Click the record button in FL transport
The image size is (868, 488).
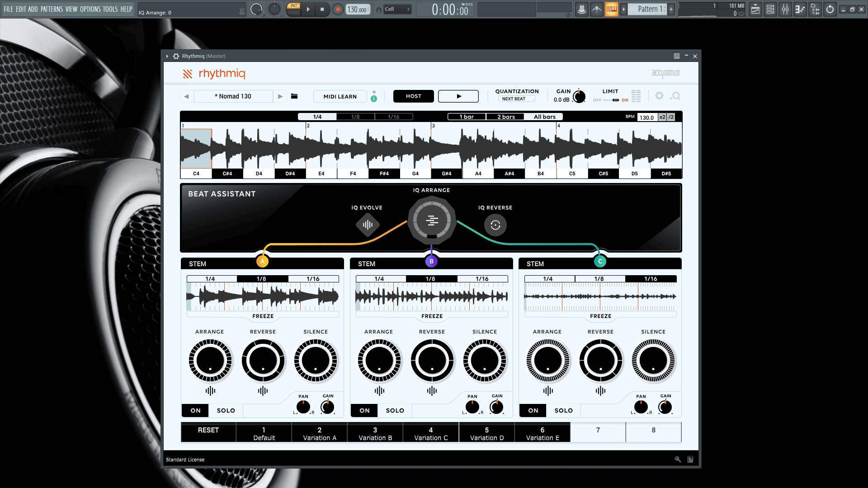tap(338, 9)
